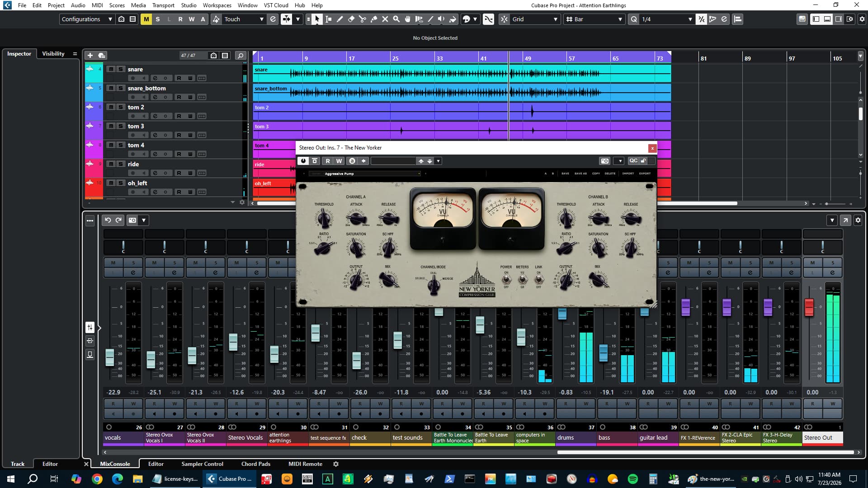Redo MixConsole parameter change

click(x=118, y=220)
